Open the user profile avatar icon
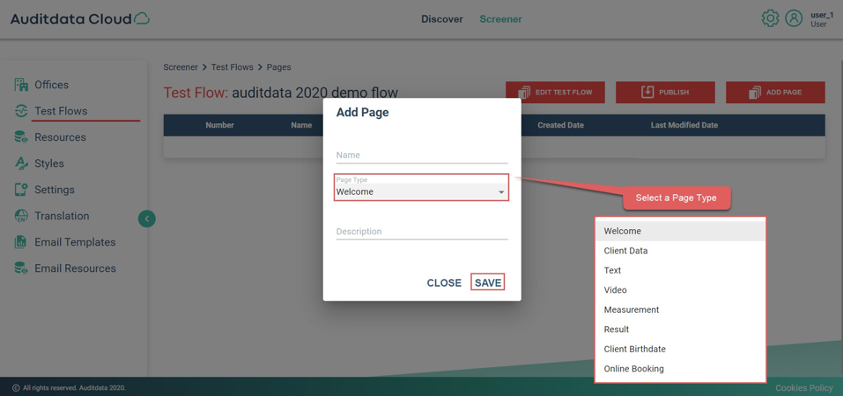 tap(794, 19)
